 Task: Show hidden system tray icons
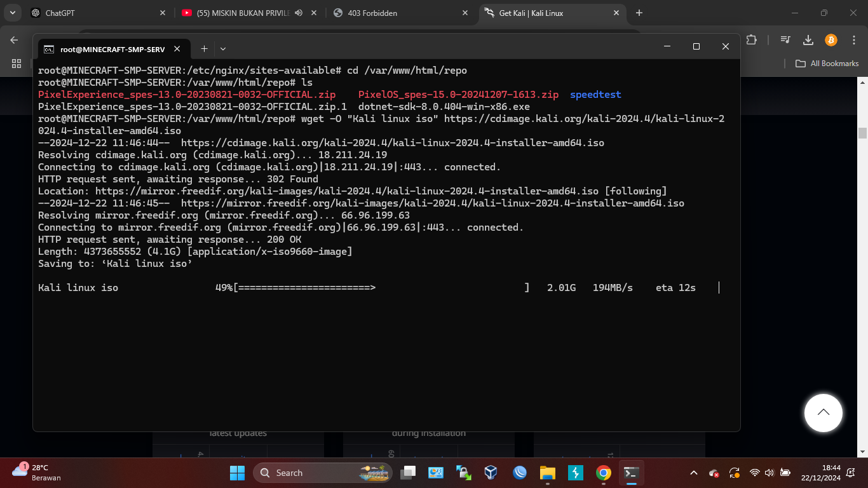(694, 473)
